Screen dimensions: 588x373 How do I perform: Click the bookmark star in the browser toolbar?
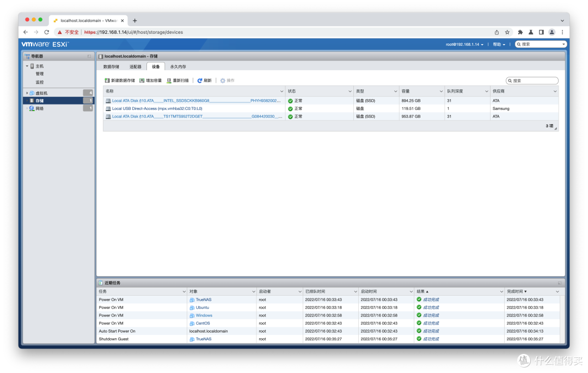(x=508, y=32)
